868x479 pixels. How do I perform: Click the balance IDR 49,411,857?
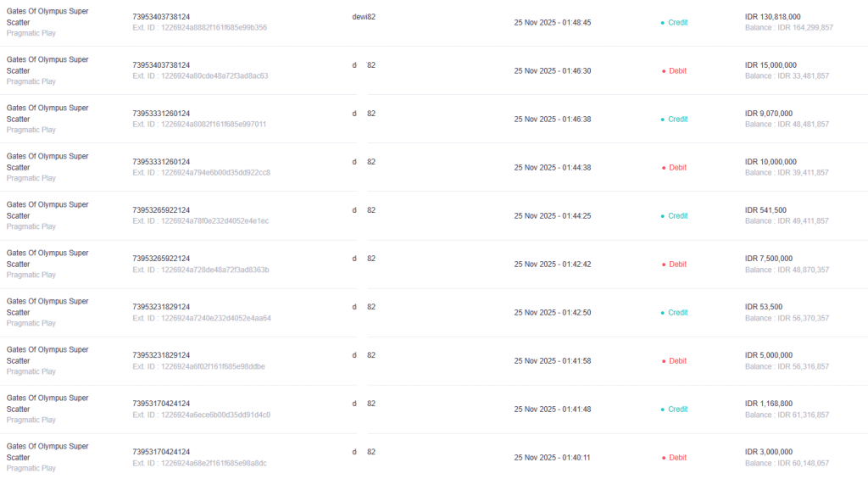tap(788, 221)
